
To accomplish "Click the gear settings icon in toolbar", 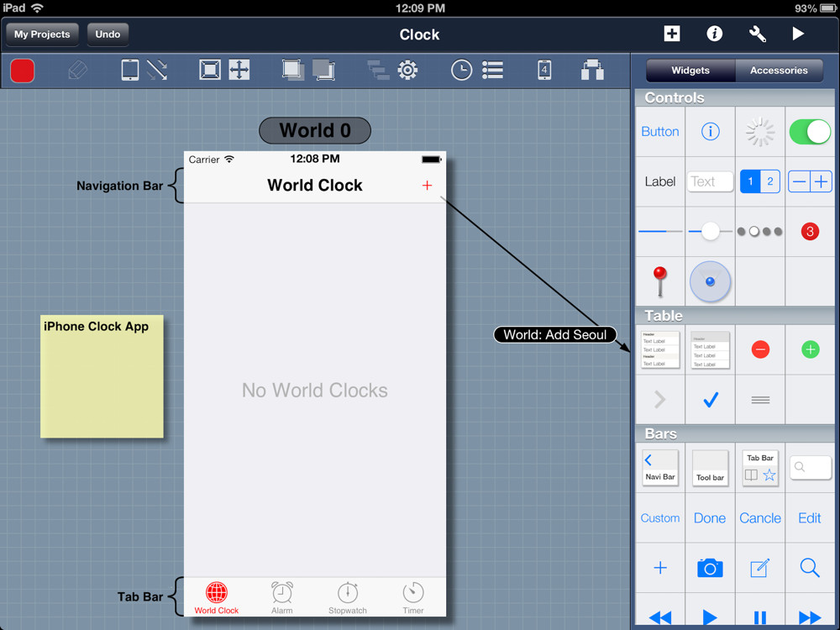I will (407, 71).
